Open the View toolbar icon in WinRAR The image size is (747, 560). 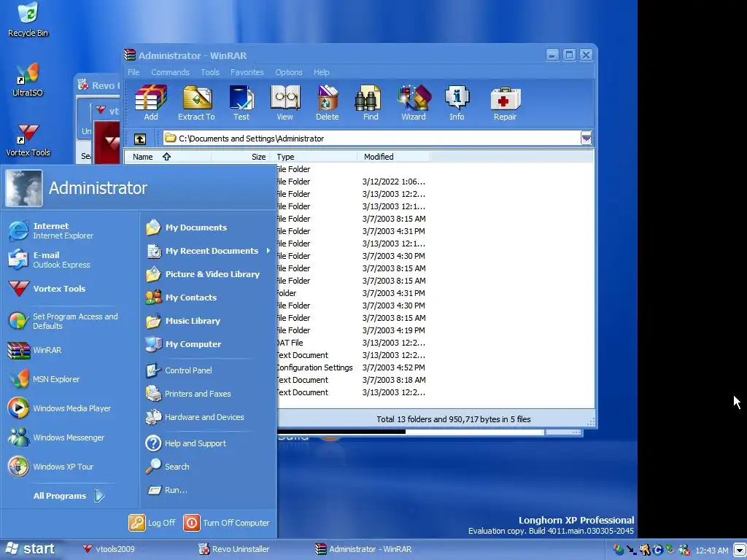pyautogui.click(x=285, y=102)
